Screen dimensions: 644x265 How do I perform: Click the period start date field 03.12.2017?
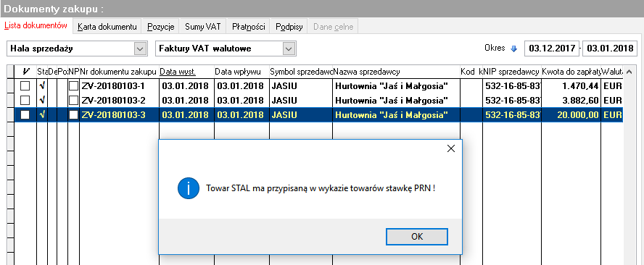[552, 49]
